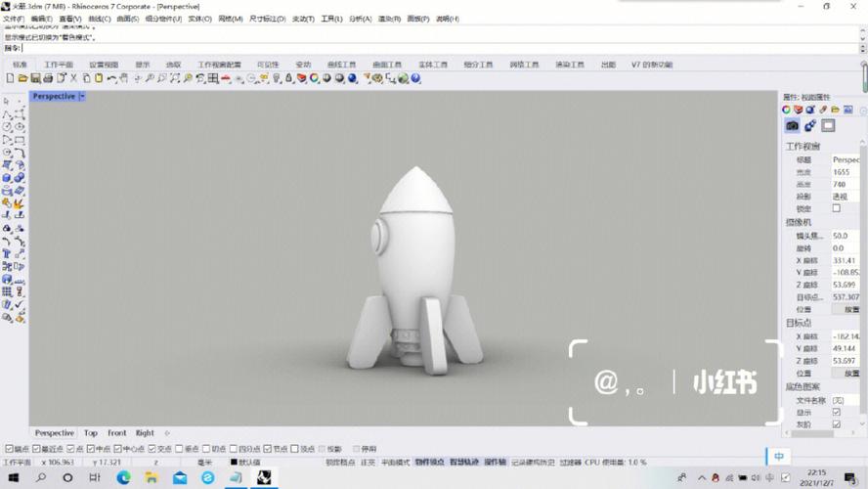Image resolution: width=868 pixels, height=489 pixels.
Task: Click the four-viewport layout icon
Action: 213,78
